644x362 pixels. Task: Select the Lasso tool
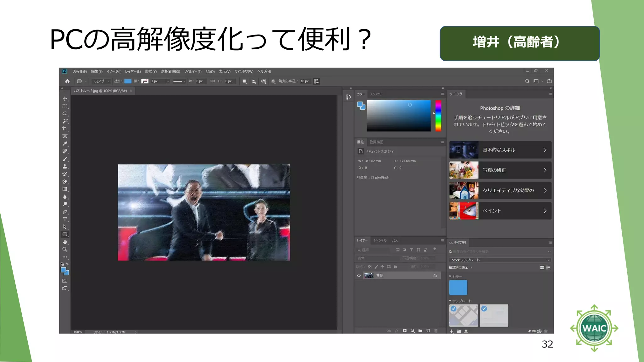pos(65,114)
